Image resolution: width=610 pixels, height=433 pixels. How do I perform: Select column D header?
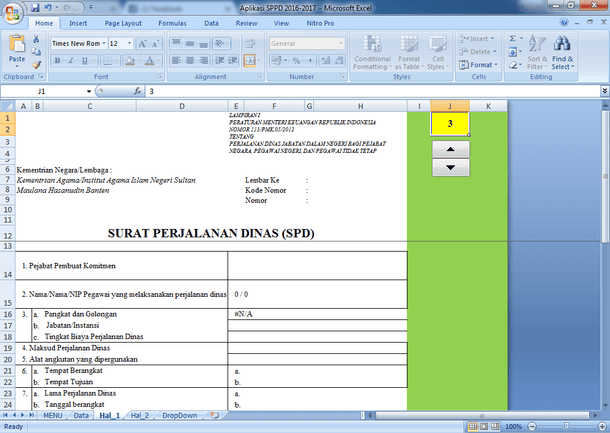coord(182,106)
